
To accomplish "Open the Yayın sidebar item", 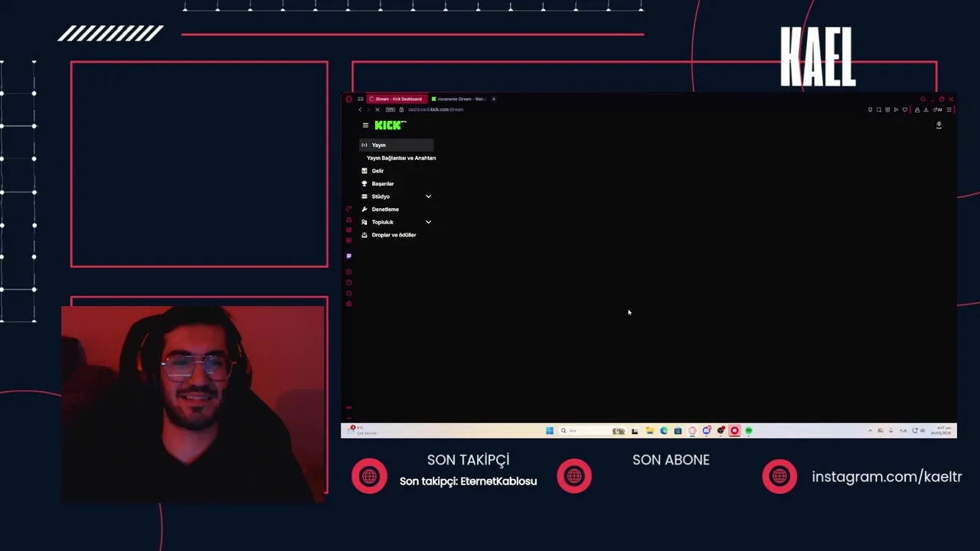I will (397, 145).
